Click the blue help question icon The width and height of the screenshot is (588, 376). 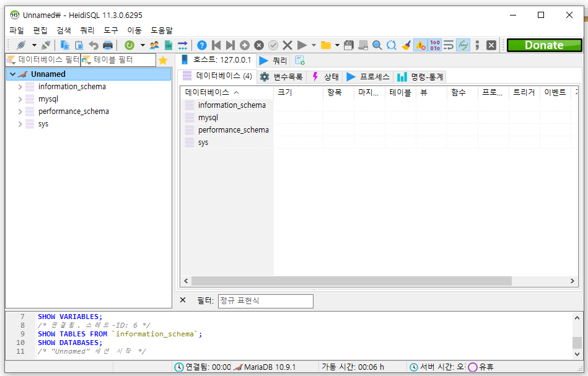click(x=202, y=45)
